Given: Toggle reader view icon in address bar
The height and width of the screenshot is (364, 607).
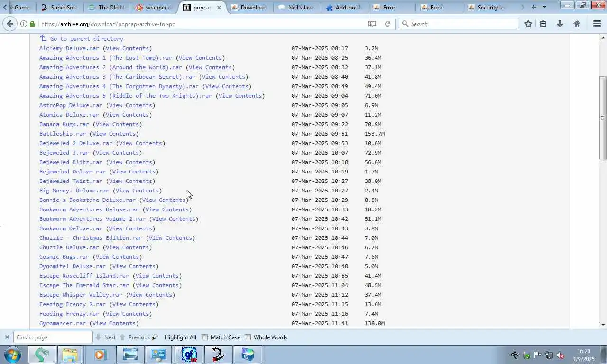Looking at the screenshot, I should pos(372,24).
